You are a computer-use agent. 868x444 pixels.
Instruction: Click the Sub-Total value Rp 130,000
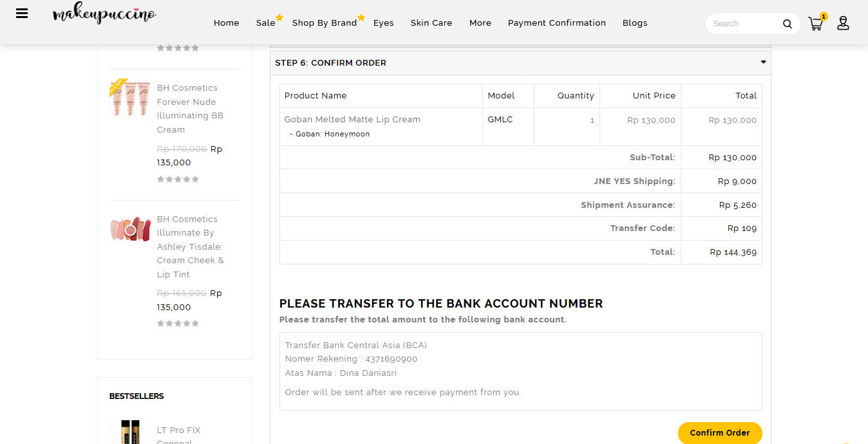tap(733, 158)
